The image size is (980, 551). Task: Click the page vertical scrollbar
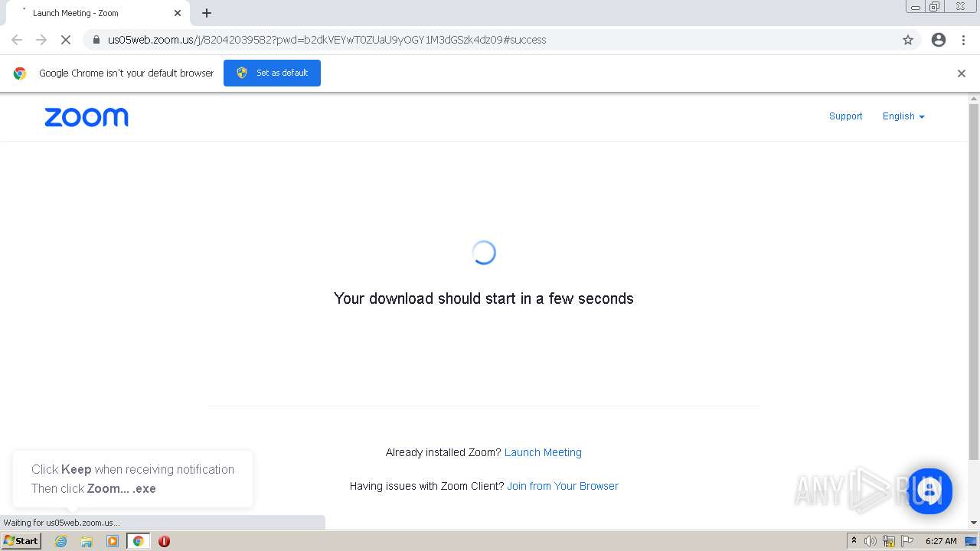[x=974, y=282]
